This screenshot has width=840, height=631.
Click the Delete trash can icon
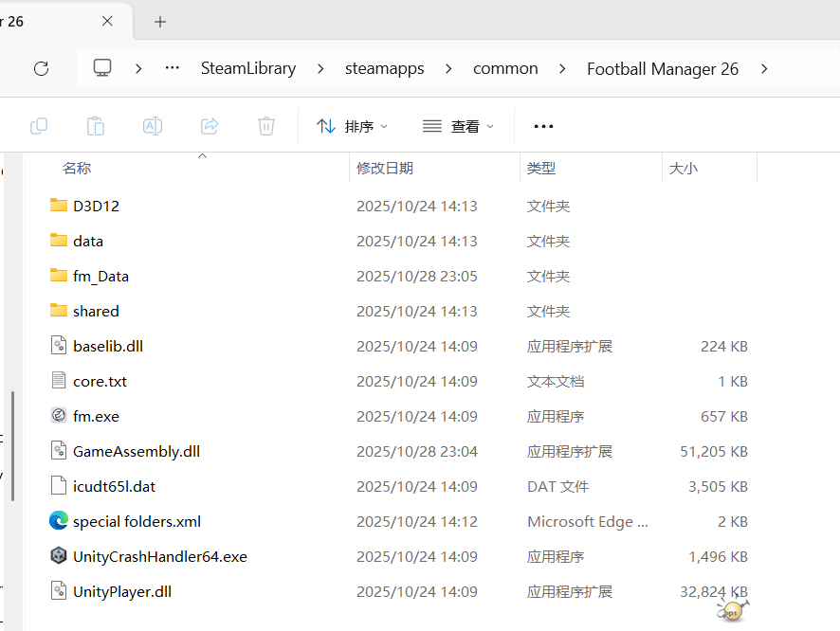[x=266, y=126]
